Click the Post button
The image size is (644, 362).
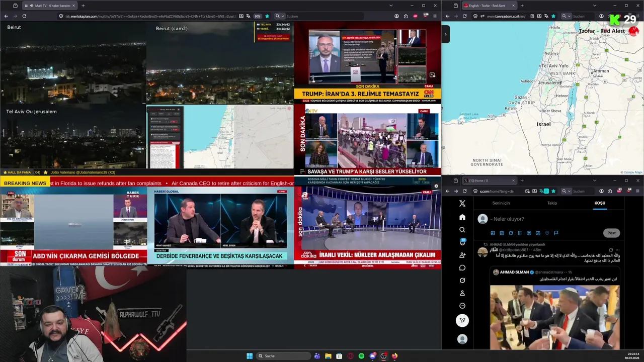[611, 233]
